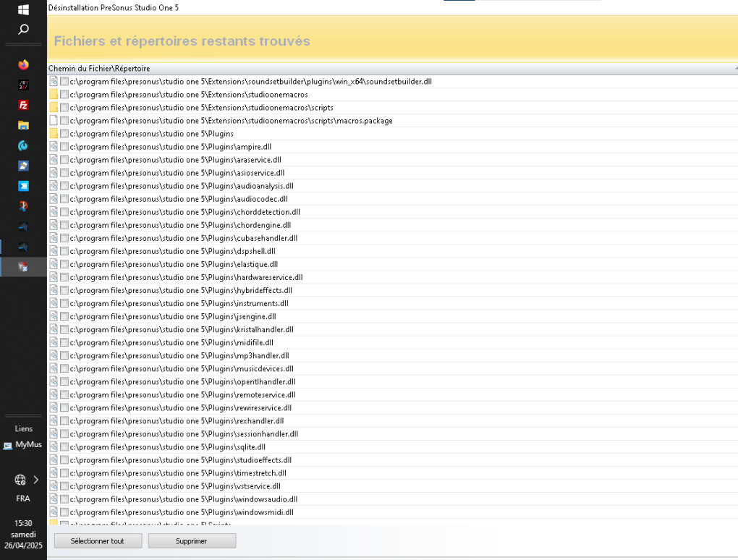Viewport: 738px width, 560px height.
Task: Open the MyMus link in the taskbar
Action: click(x=28, y=445)
